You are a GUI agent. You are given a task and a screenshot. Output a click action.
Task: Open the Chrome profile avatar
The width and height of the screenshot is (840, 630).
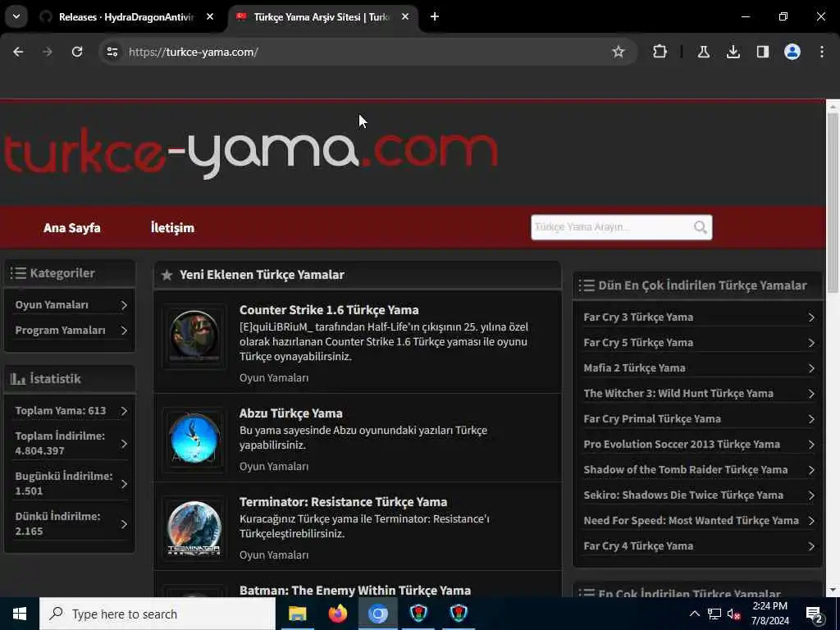792,52
